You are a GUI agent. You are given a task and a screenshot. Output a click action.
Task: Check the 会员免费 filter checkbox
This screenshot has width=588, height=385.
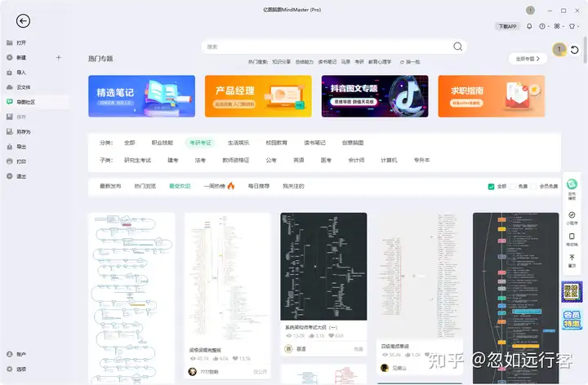(534, 187)
